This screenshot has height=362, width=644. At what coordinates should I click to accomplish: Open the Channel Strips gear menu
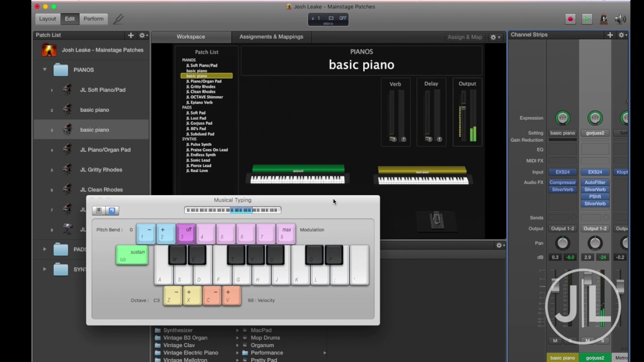[x=622, y=35]
